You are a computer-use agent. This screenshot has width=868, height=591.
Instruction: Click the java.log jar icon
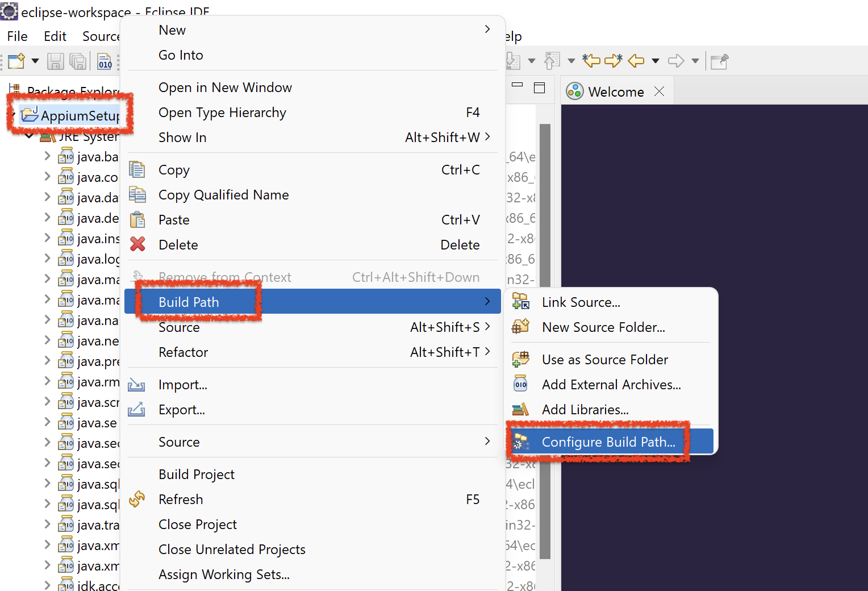66,258
